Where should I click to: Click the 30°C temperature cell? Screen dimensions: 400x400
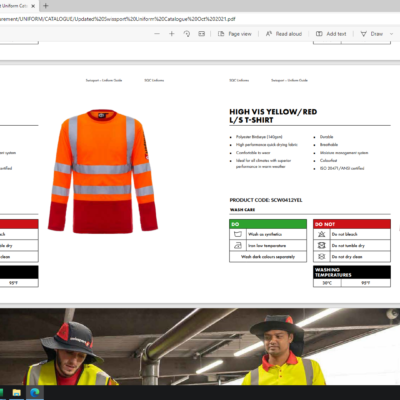tap(327, 283)
